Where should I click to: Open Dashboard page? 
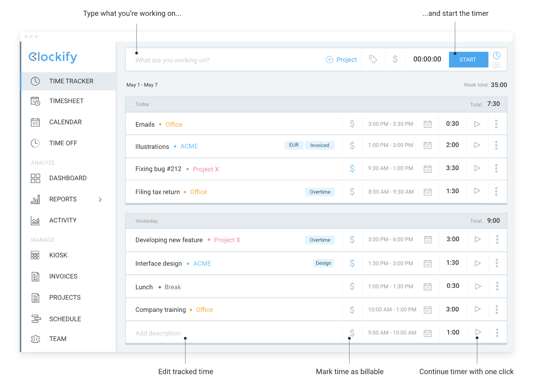point(68,178)
